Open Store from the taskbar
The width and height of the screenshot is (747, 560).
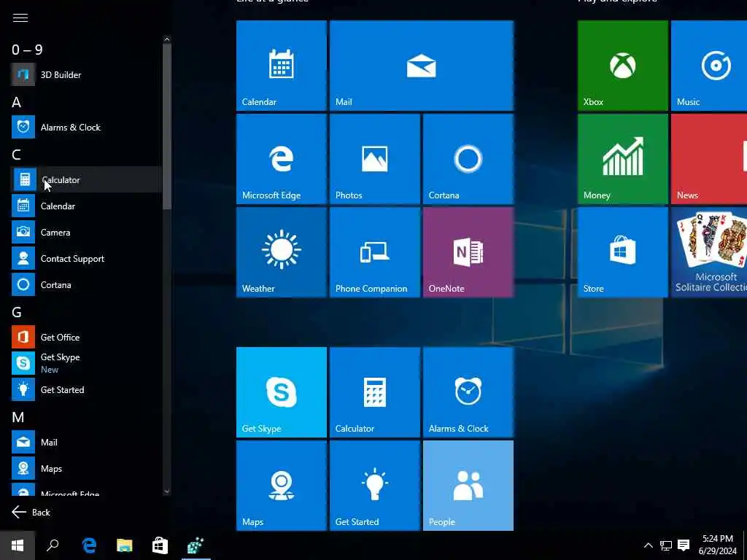160,545
